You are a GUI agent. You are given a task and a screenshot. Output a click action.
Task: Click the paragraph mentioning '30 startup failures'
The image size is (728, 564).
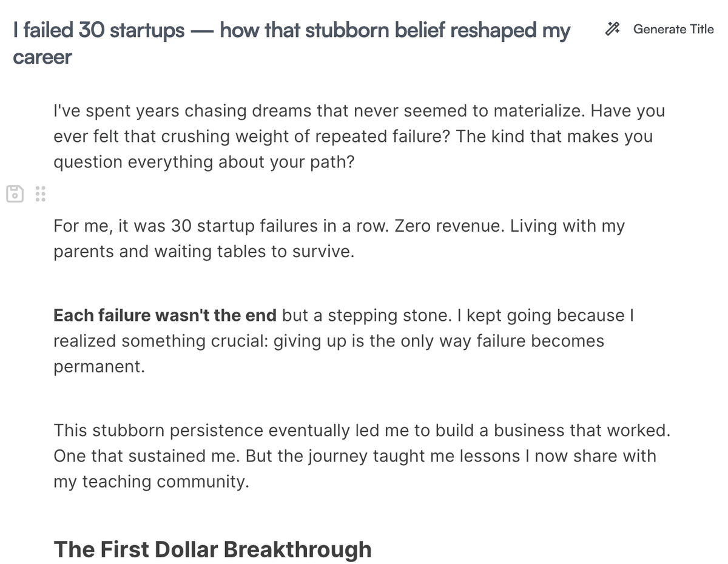(x=243, y=226)
